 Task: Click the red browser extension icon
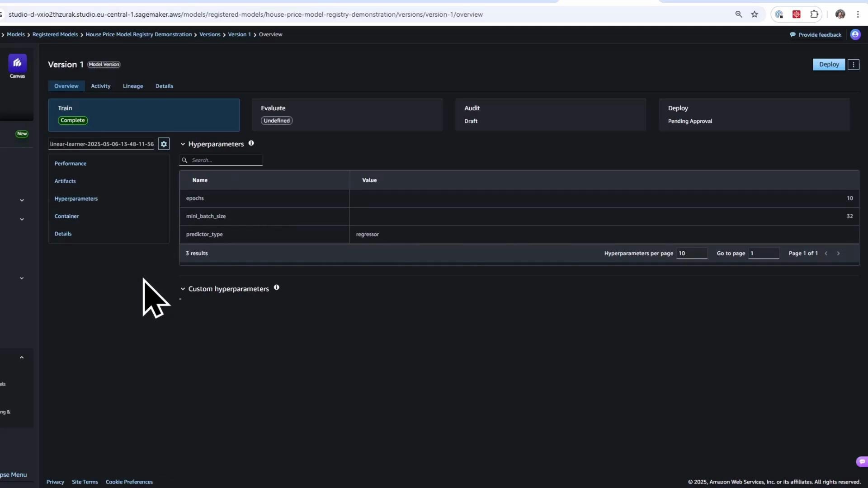(797, 14)
